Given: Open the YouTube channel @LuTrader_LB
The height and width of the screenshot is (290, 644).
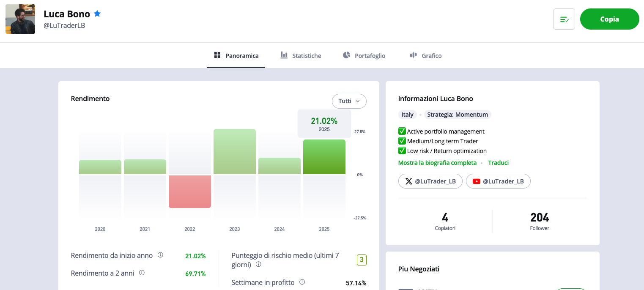Looking at the screenshot, I should (x=498, y=181).
